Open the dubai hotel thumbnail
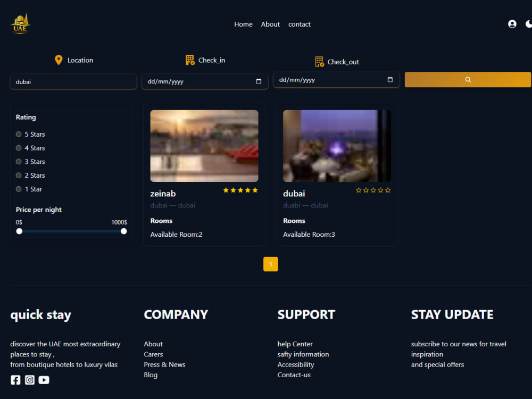The image size is (532, 399). coord(337,146)
